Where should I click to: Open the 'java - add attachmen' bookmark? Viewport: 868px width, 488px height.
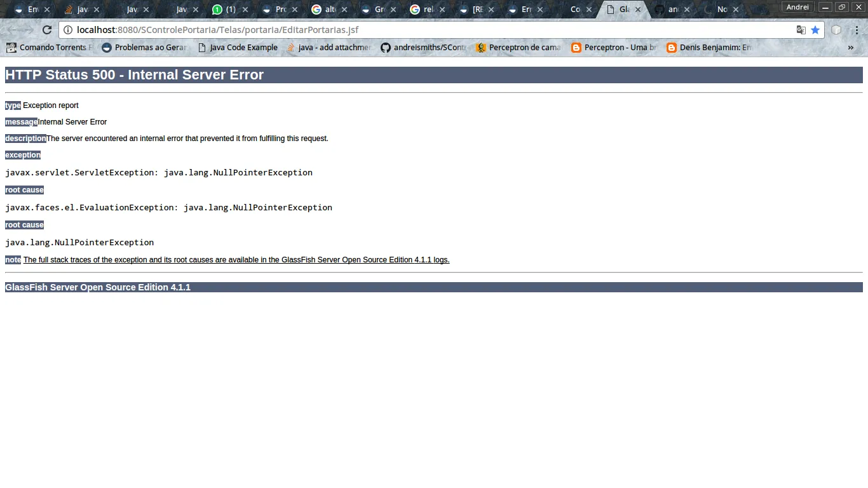329,48
